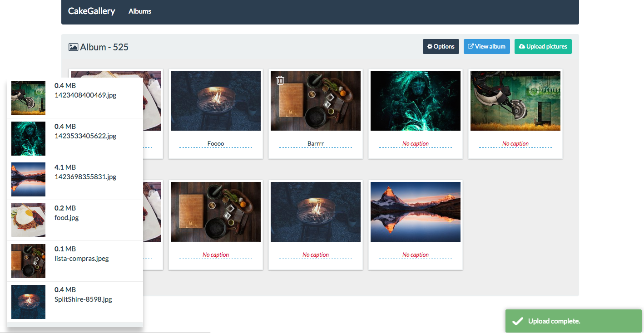Click the View album button
This screenshot has width=644, height=333.
[486, 46]
